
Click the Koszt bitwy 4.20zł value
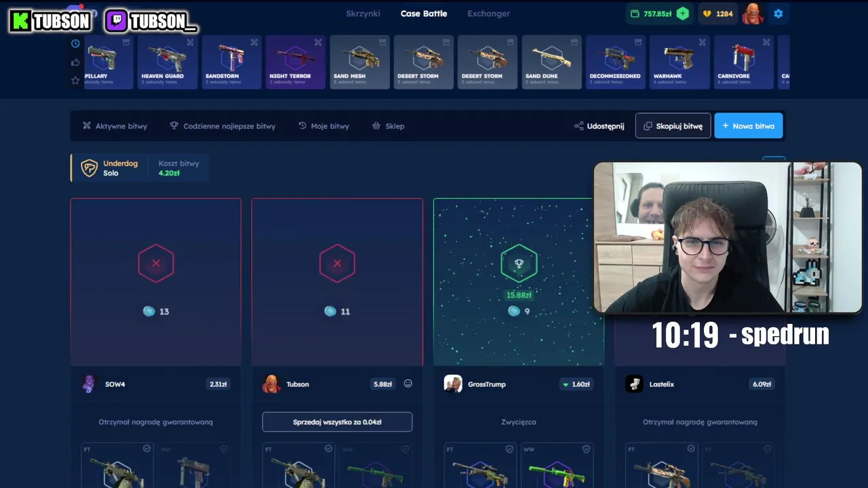(169, 173)
